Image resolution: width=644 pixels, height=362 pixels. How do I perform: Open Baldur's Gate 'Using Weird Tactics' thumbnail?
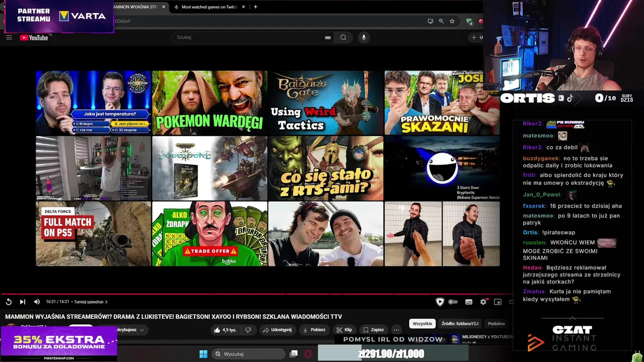[326, 103]
